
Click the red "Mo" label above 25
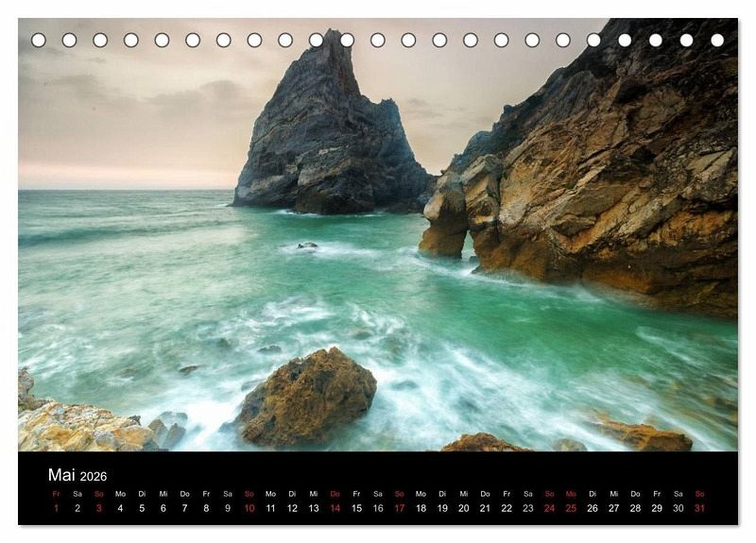tap(571, 494)
